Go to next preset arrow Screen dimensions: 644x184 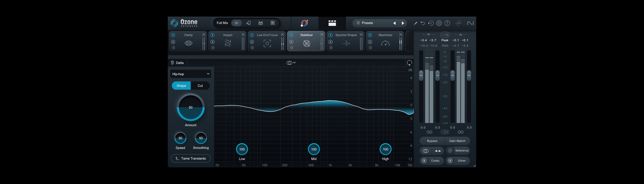coord(403,23)
